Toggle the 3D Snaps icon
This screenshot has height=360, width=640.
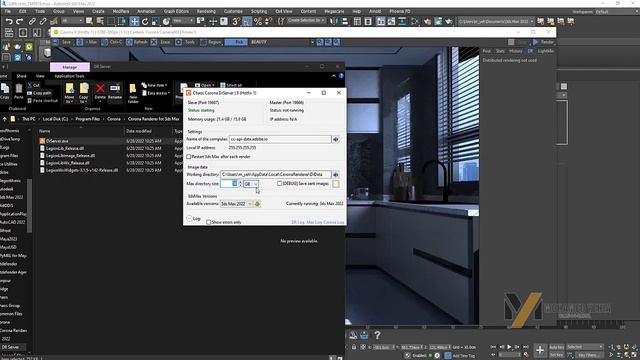[x=236, y=21]
